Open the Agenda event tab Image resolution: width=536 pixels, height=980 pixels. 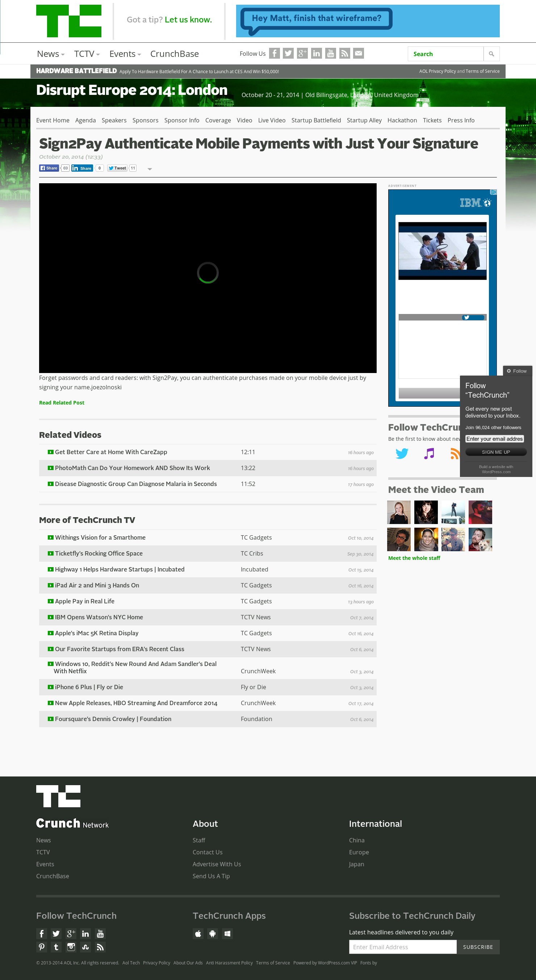tap(85, 120)
